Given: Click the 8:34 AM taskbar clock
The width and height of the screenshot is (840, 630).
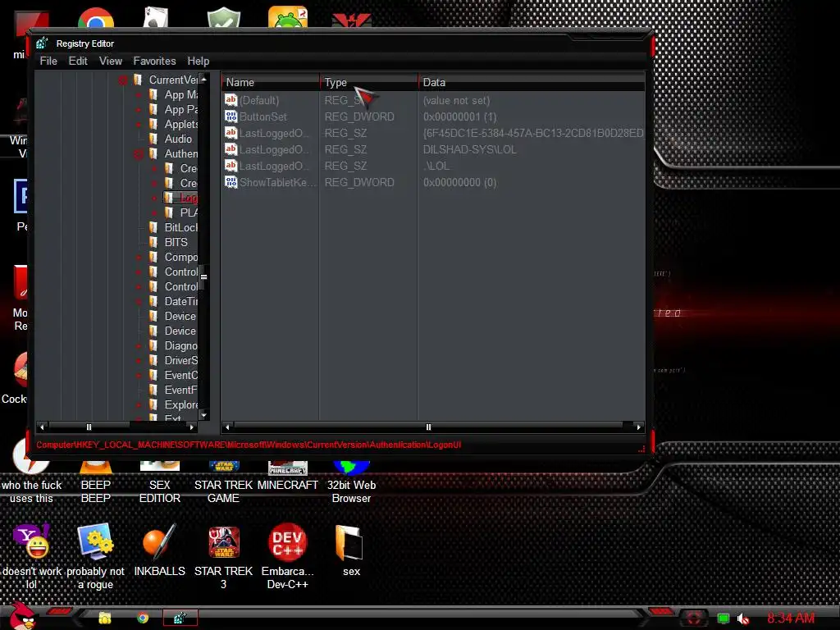Looking at the screenshot, I should click(791, 619).
